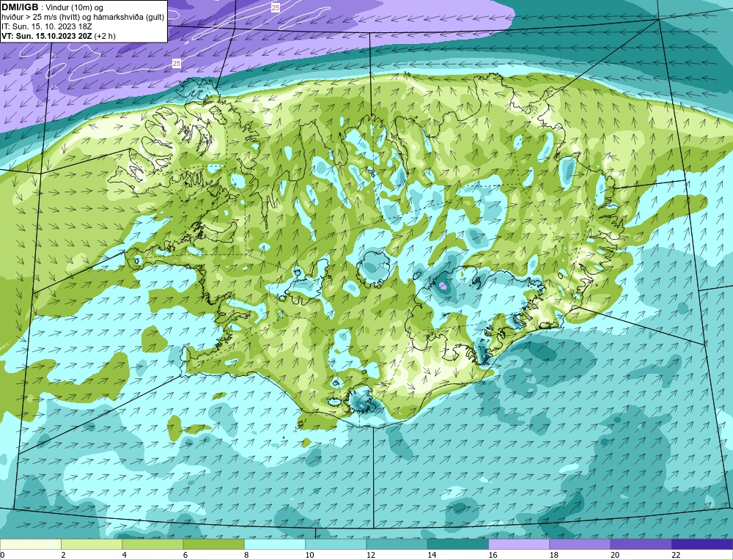Click the "0" label on the color scale
Viewport: 733px width, 560px height.
pyautogui.click(x=2, y=555)
